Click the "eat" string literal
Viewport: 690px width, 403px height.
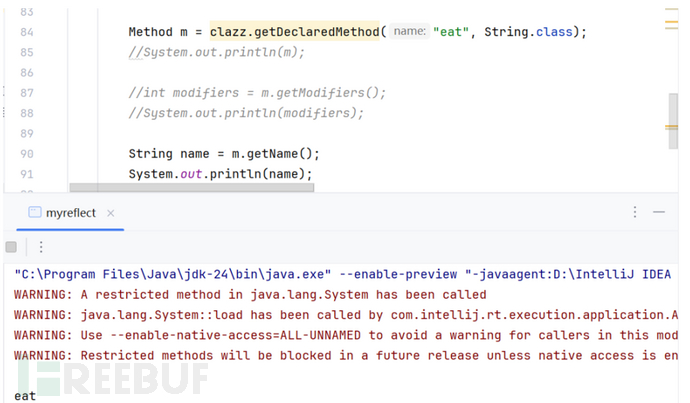pyautogui.click(x=454, y=32)
